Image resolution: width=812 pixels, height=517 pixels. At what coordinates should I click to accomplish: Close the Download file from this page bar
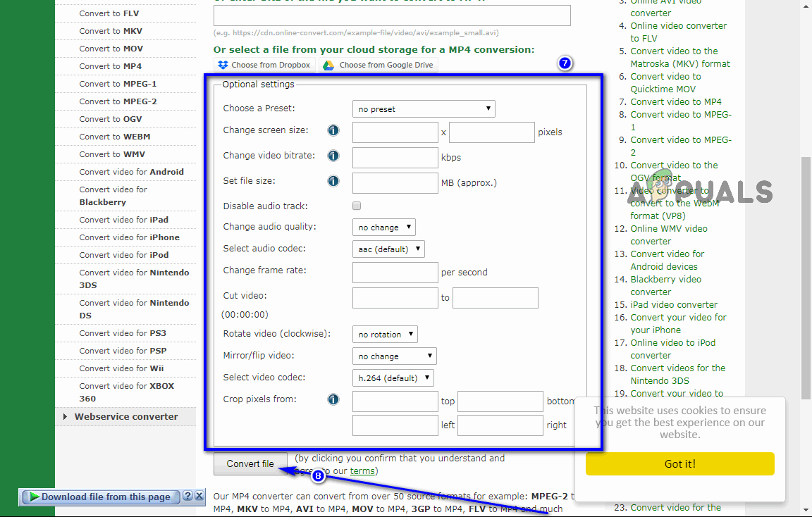pos(199,496)
